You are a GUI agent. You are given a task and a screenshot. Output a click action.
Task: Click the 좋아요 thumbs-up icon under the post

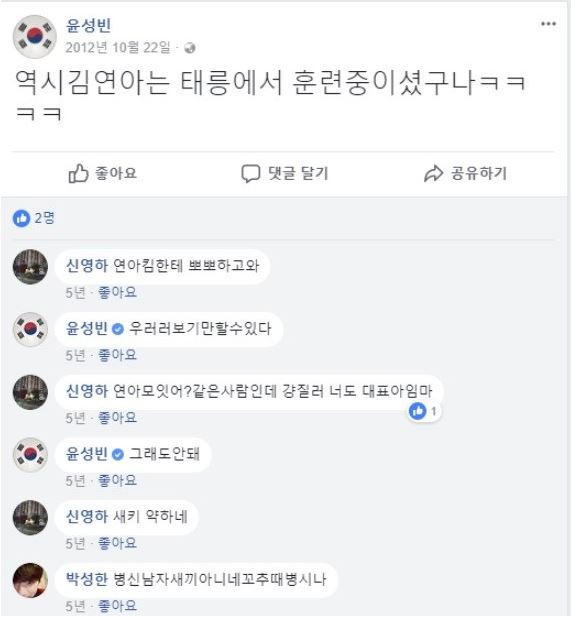coord(78,173)
